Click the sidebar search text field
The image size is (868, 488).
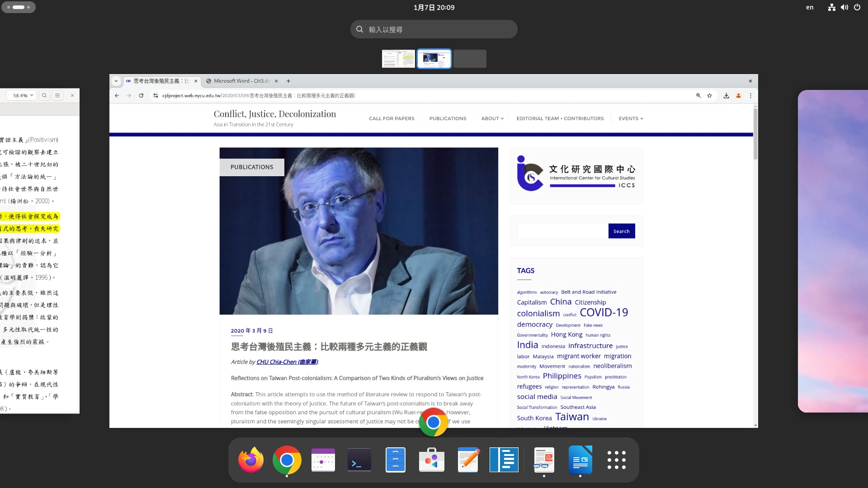(562, 231)
